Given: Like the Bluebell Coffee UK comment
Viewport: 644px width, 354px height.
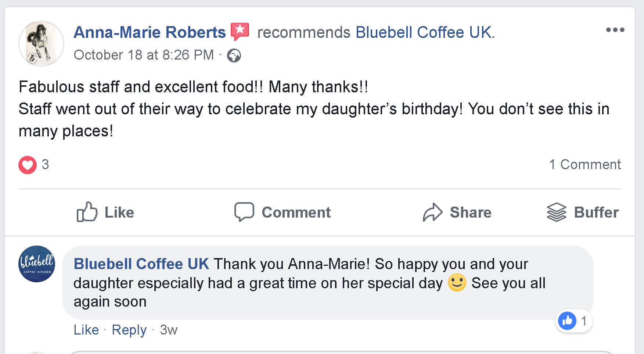Looking at the screenshot, I should pos(86,330).
